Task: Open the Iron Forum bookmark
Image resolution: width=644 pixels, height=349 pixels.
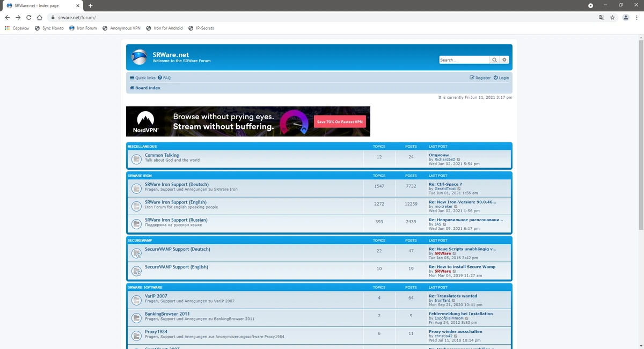Action: point(83,28)
